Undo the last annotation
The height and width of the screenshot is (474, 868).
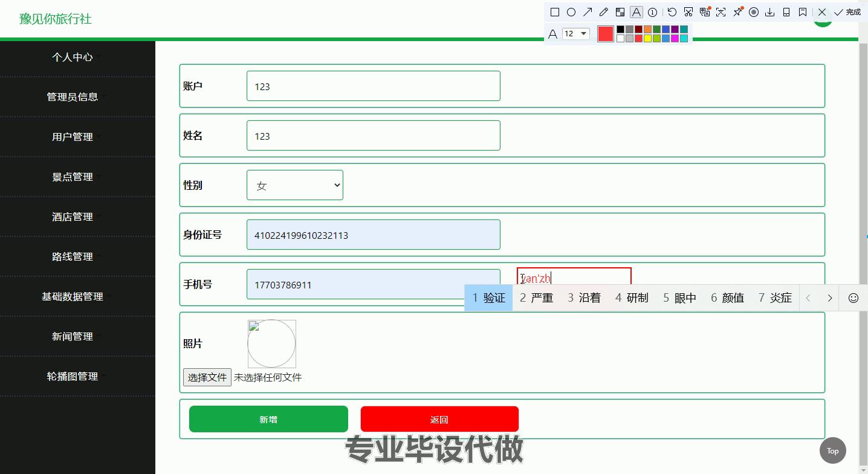672,12
